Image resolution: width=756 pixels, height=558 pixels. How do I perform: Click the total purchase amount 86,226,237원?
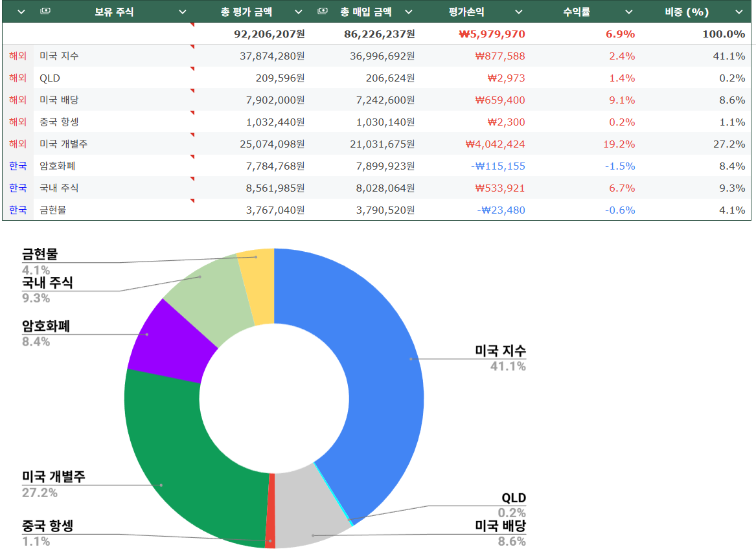tap(380, 34)
